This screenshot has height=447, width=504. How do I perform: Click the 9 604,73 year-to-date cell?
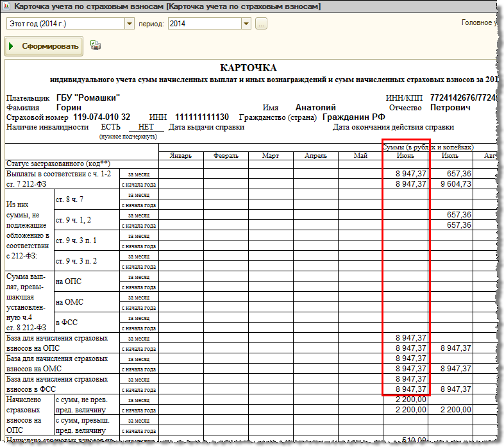450,184
